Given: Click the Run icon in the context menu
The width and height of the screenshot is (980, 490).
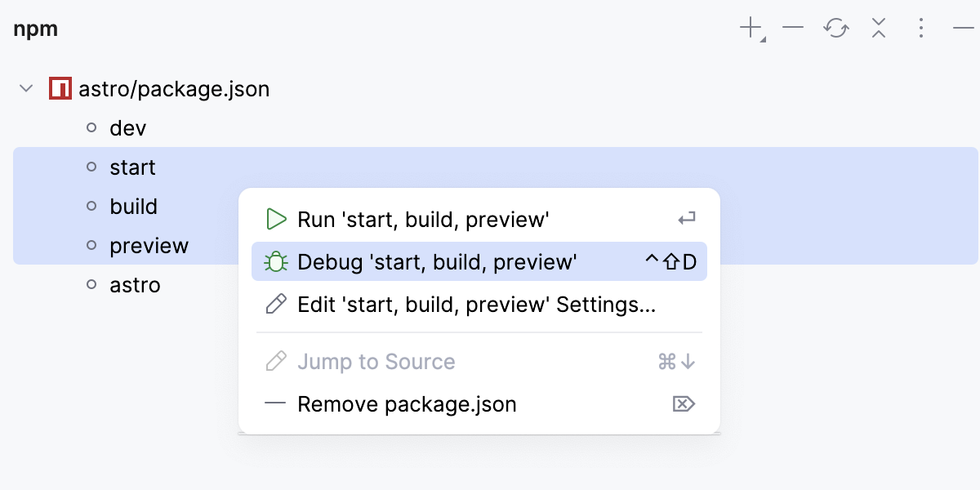Looking at the screenshot, I should (x=277, y=219).
